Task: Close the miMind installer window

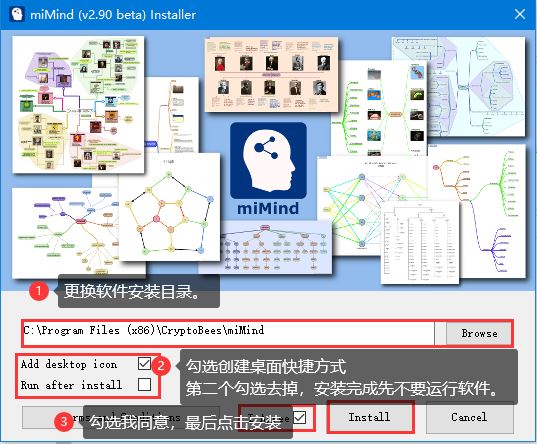Action: point(520,14)
